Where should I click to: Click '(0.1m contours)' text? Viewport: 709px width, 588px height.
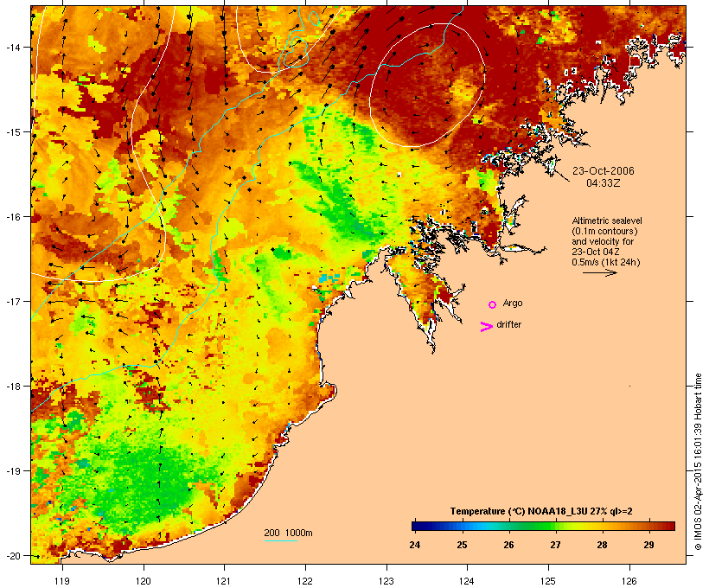(604, 231)
